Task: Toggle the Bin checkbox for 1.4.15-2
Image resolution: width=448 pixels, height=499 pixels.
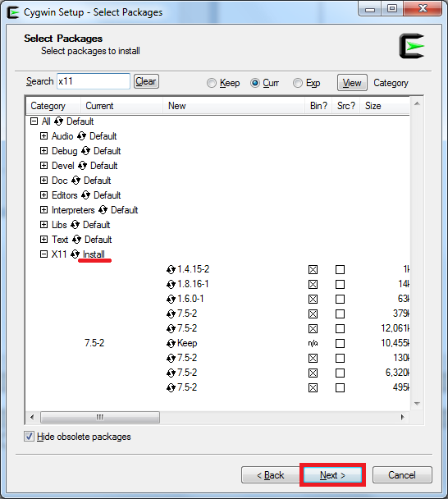Action: click(x=313, y=269)
